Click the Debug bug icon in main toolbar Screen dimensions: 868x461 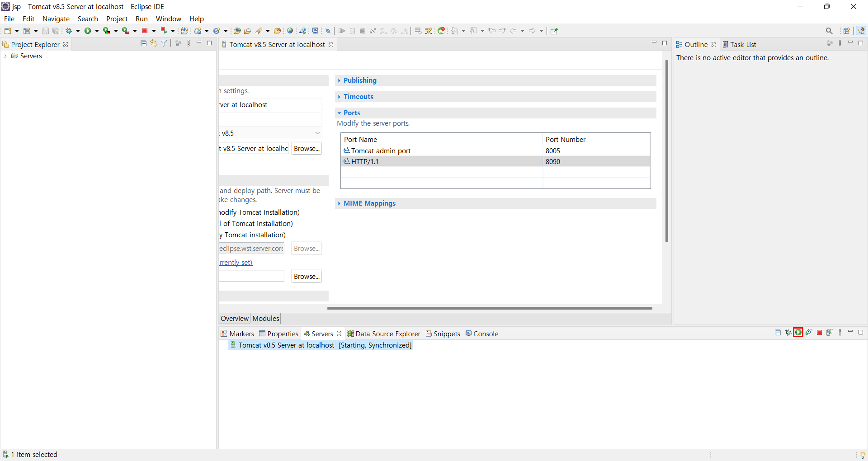pos(69,31)
